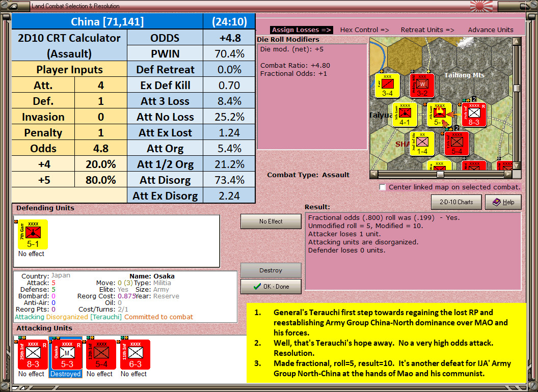
Task: Click the map vertical scrollbar up arrow
Action: point(517,42)
